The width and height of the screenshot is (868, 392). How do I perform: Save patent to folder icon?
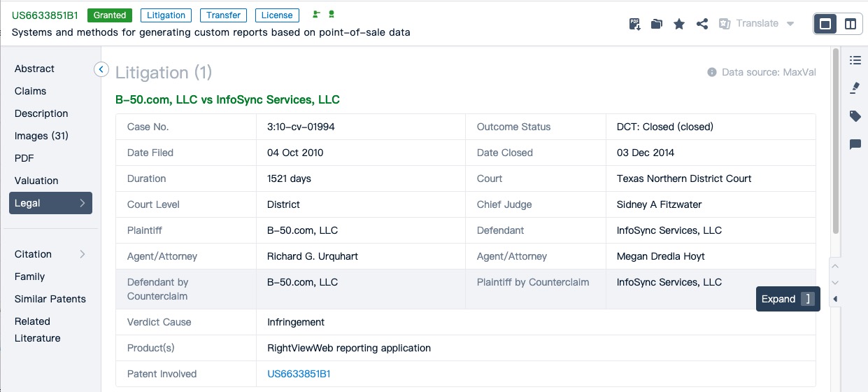coord(656,24)
